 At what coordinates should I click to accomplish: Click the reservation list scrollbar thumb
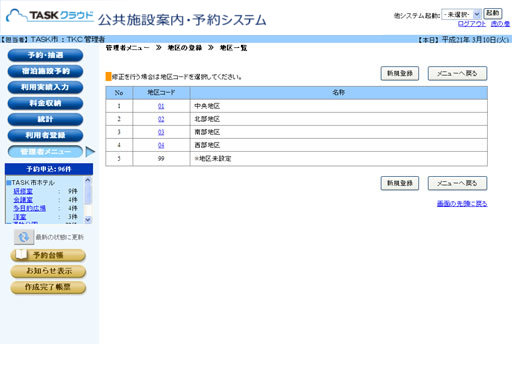coord(88,193)
